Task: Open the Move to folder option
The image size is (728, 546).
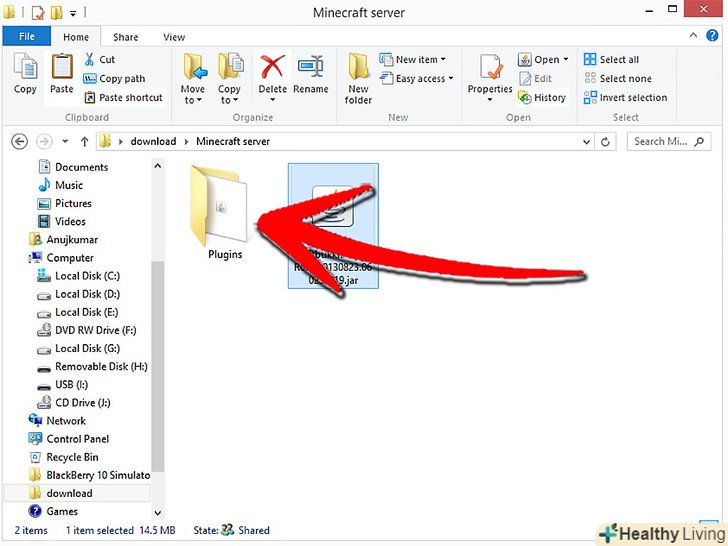Action: tap(193, 78)
